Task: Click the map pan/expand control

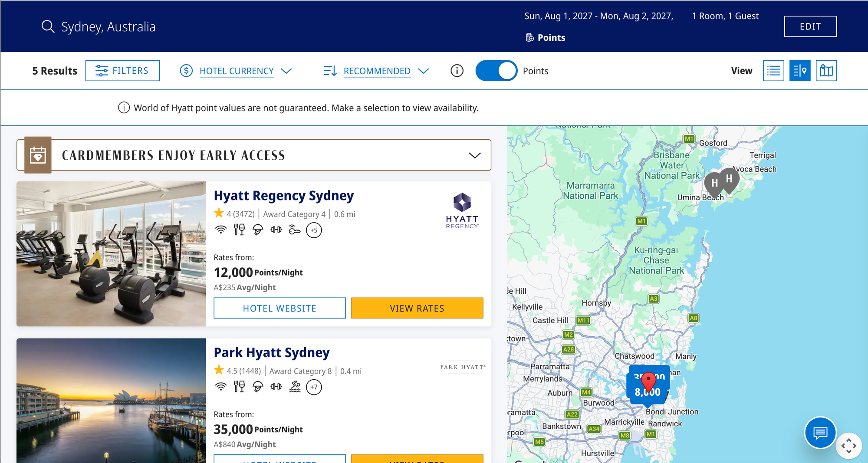Action: pos(848,446)
